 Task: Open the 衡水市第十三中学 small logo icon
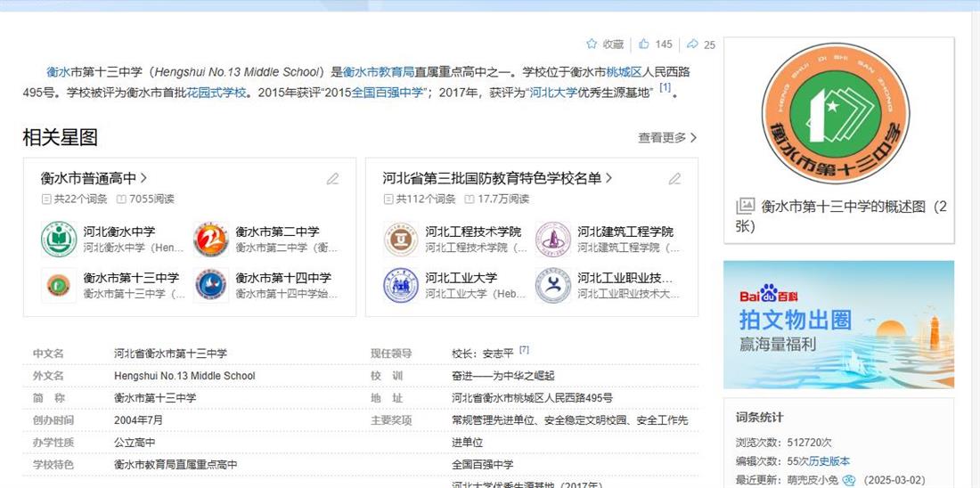59,285
